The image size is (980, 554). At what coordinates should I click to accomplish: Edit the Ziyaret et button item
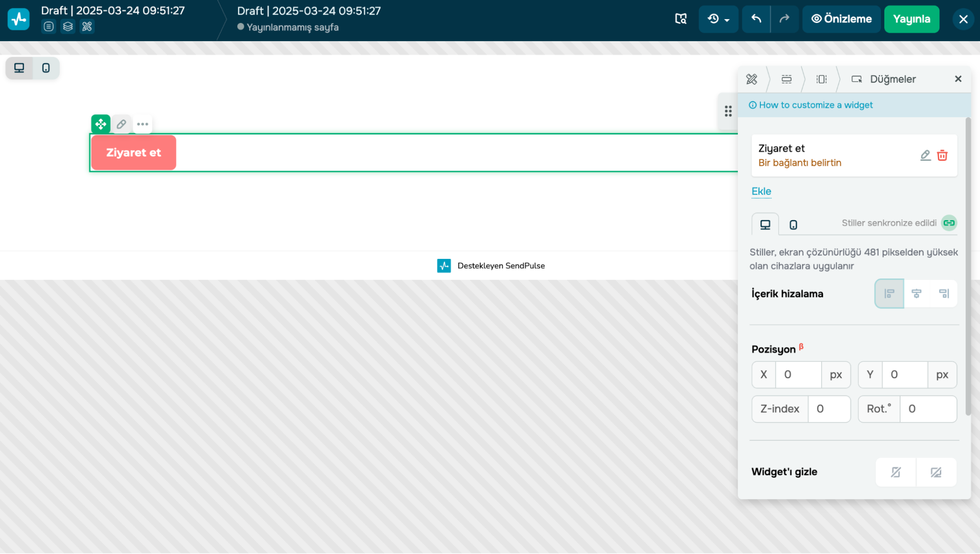click(925, 155)
